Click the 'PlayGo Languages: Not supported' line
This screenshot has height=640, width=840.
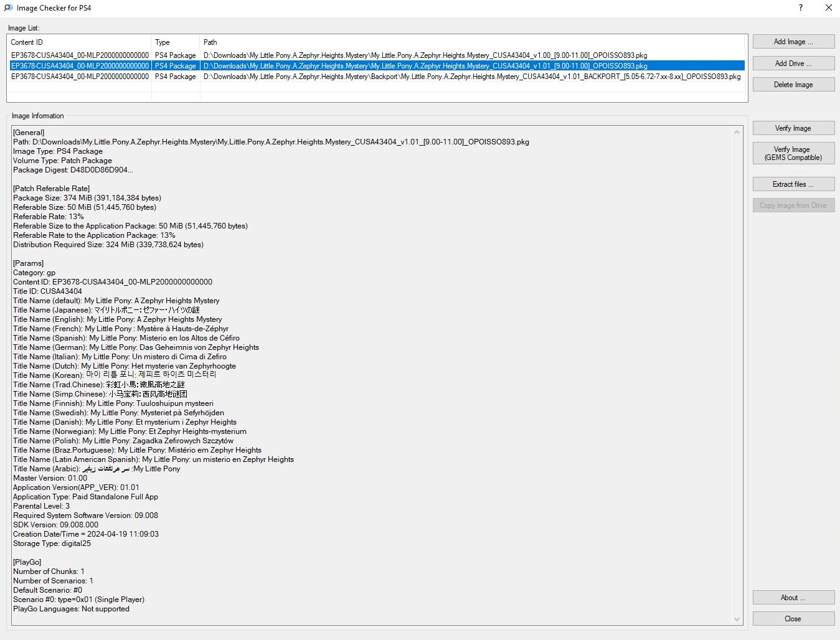click(71, 609)
